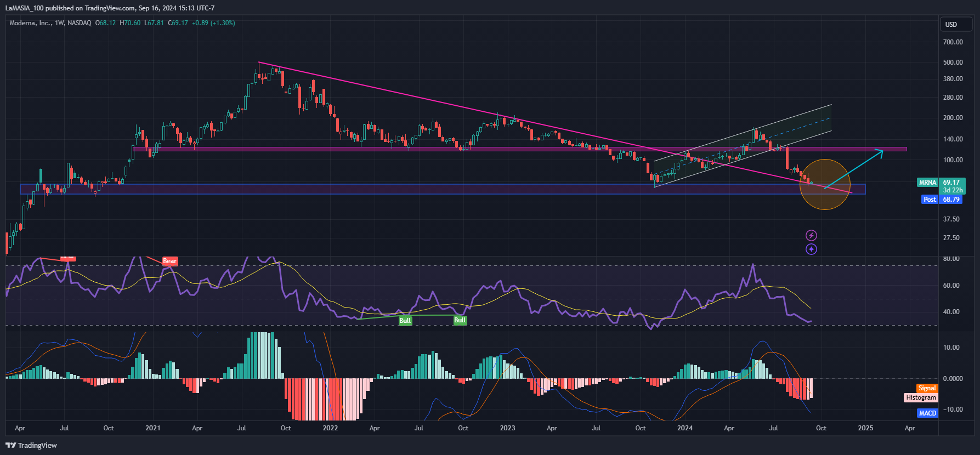This screenshot has width=980, height=455.
Task: Click the RSI 60.00 axis label
Action: pos(951,286)
